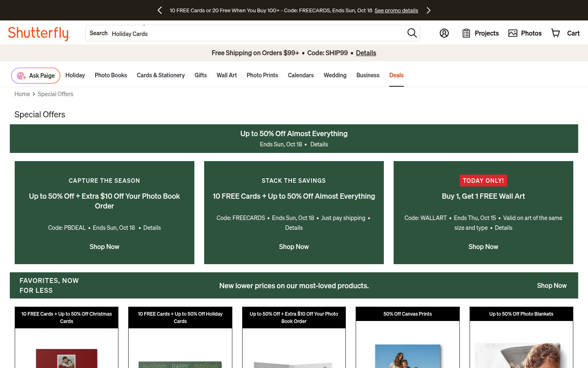588x368 pixels.
Task: Open the 50% Off Canvas Prints tile
Action: (408, 337)
